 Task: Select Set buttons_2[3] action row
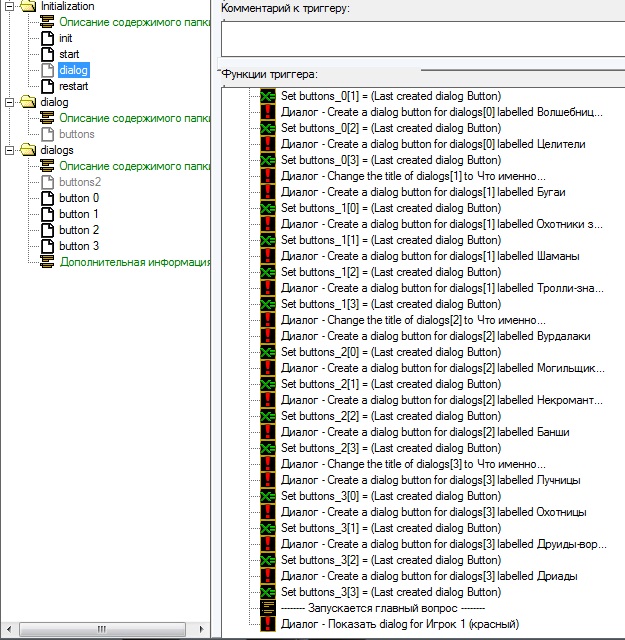391,448
